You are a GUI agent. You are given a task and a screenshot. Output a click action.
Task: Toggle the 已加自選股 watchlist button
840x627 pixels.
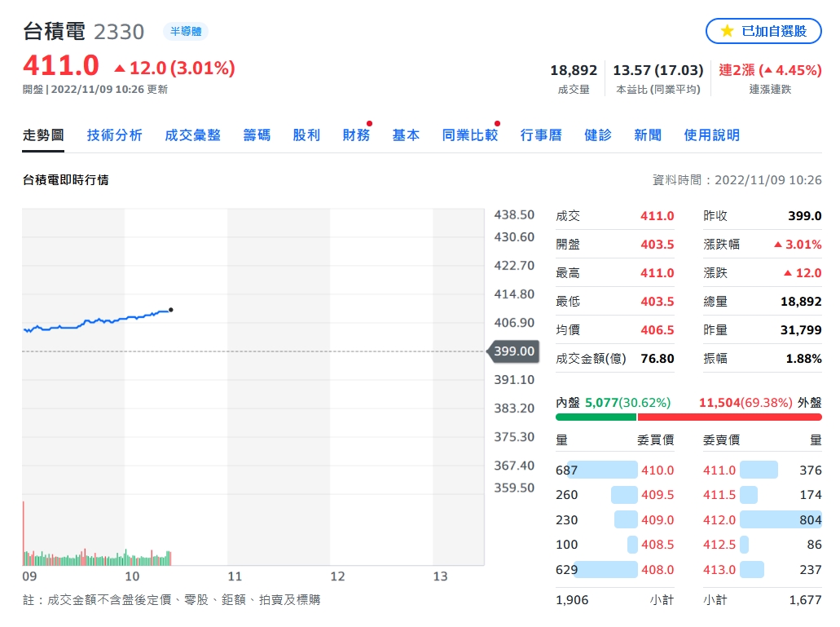(763, 31)
